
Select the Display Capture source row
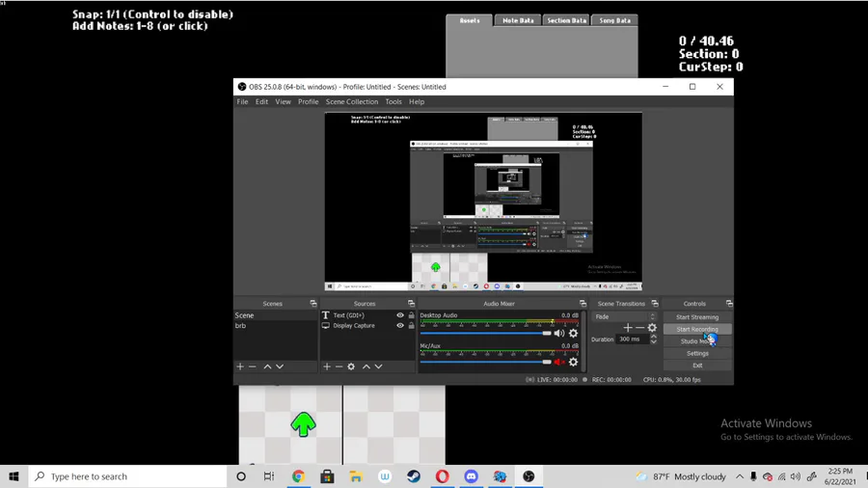click(368, 325)
